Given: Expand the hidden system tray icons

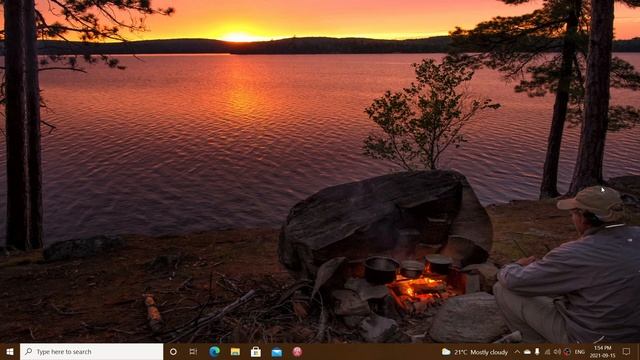Looking at the screenshot, I should 517,352.
